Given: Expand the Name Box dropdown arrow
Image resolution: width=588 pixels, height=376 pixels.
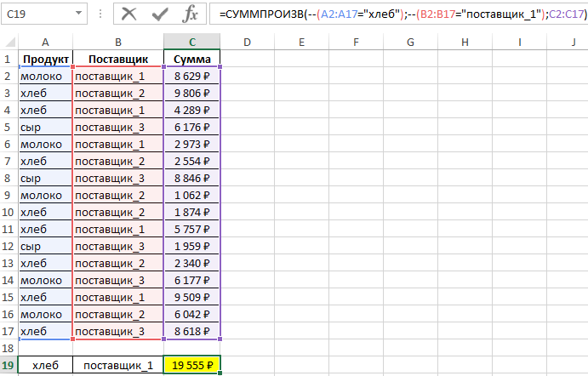Looking at the screenshot, I should (x=78, y=14).
